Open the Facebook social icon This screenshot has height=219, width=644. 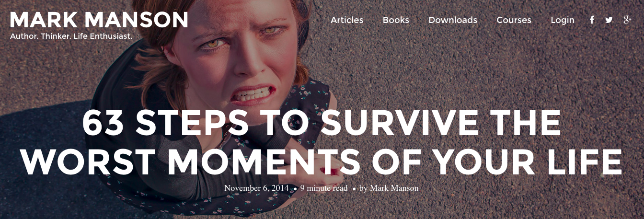point(592,20)
